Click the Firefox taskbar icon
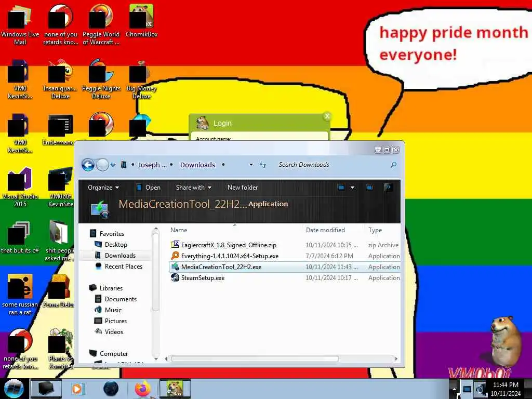532x399 pixels. click(x=143, y=389)
